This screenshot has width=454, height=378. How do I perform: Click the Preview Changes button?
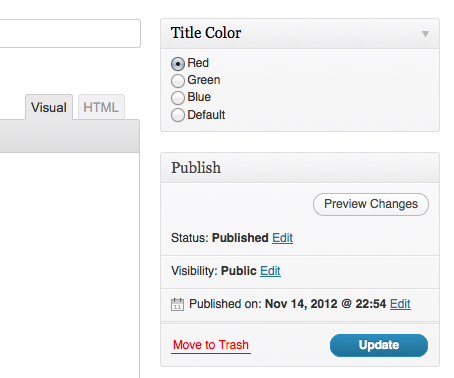371,204
